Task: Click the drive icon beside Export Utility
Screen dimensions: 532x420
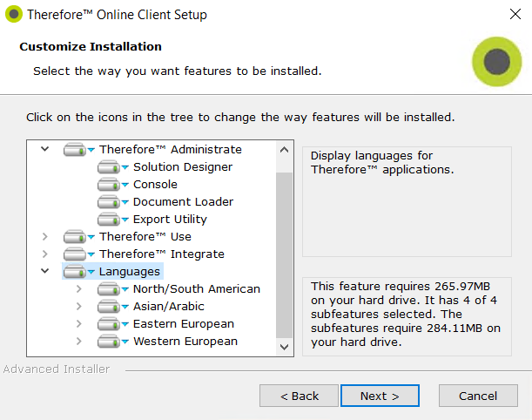Action: click(109, 220)
